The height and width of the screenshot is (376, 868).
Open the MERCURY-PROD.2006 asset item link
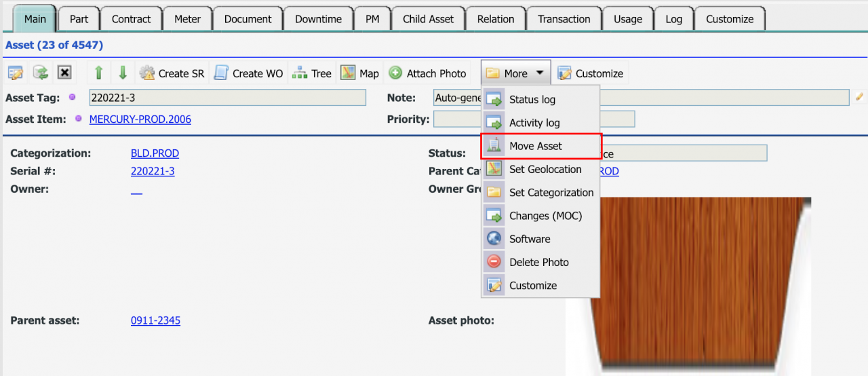point(140,119)
